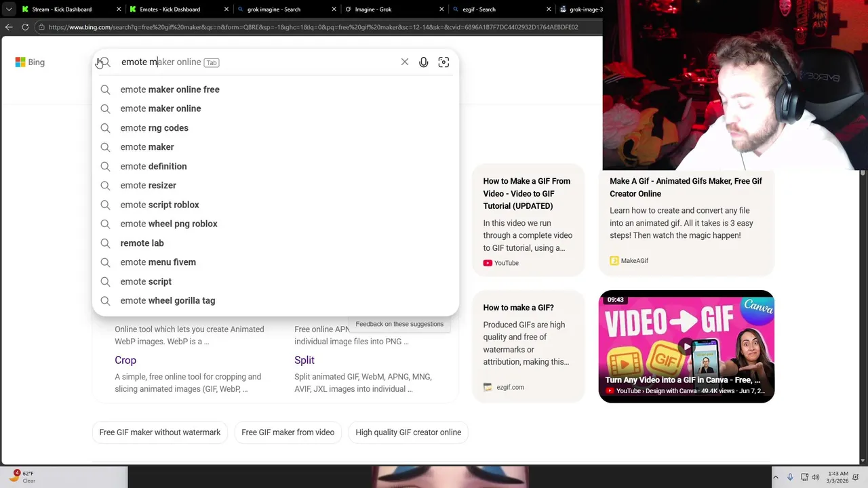The image size is (868, 488).
Task: Select suggestion 'emote menu fivem'
Action: point(275,262)
